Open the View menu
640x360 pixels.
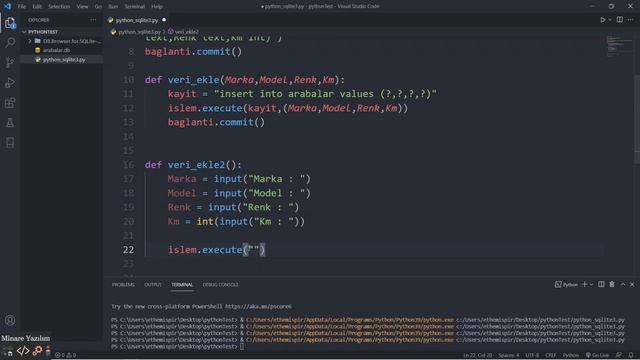pos(82,7)
